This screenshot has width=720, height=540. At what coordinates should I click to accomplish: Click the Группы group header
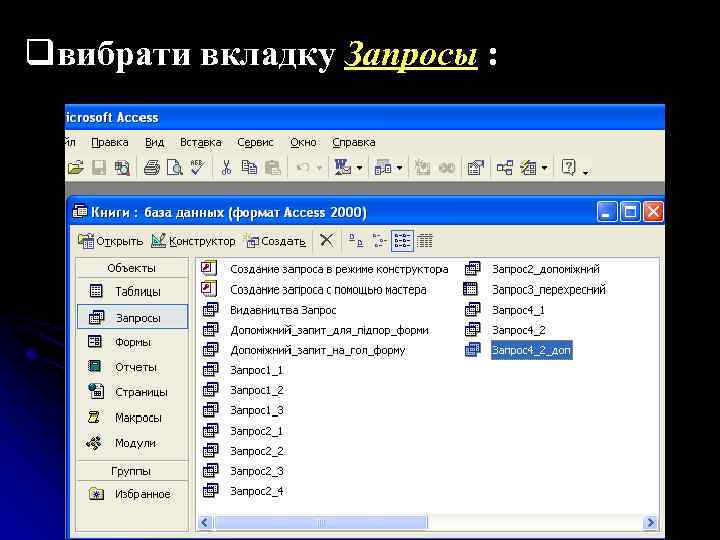132,471
